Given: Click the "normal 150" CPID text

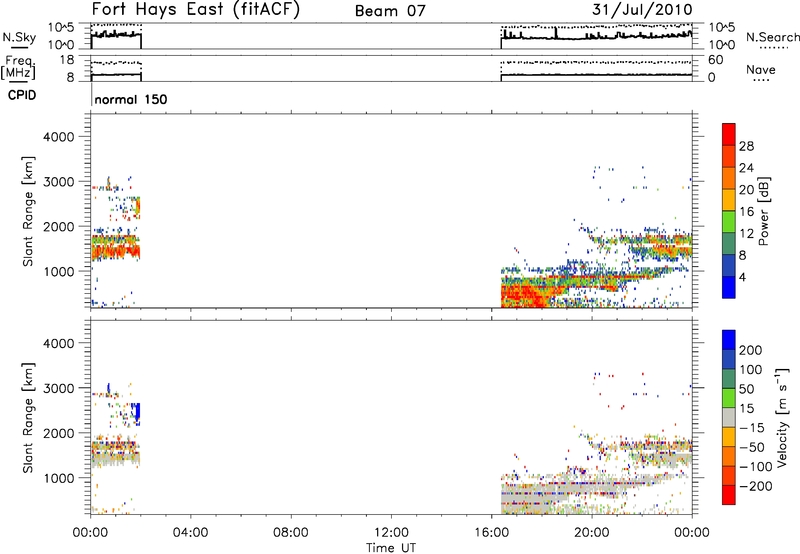Looking at the screenshot, I should click(x=131, y=99).
